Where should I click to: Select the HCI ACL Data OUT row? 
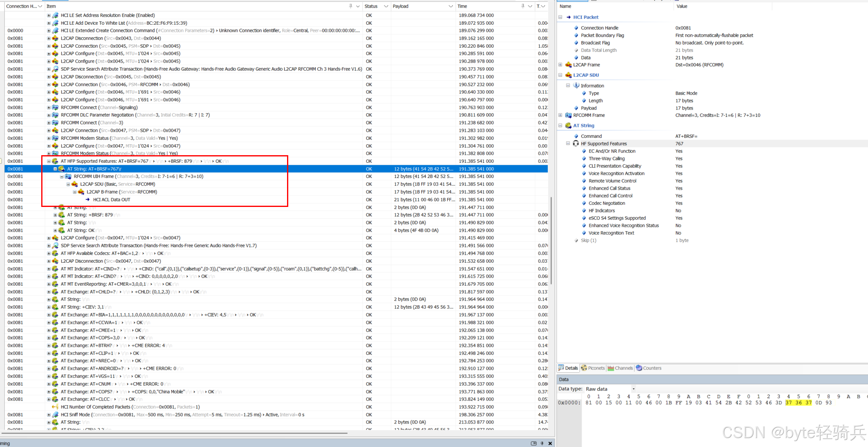tap(112, 200)
